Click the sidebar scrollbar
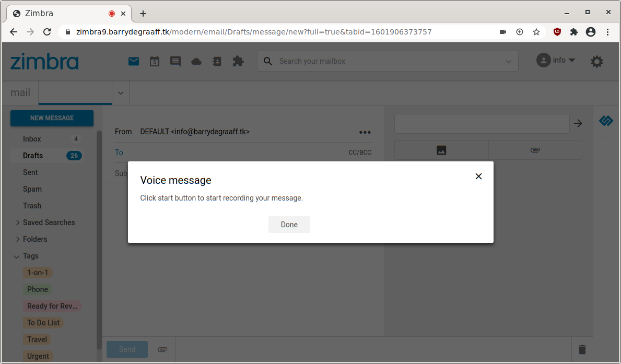Viewport: 621px width, 364px height. pyautogui.click(x=99, y=240)
